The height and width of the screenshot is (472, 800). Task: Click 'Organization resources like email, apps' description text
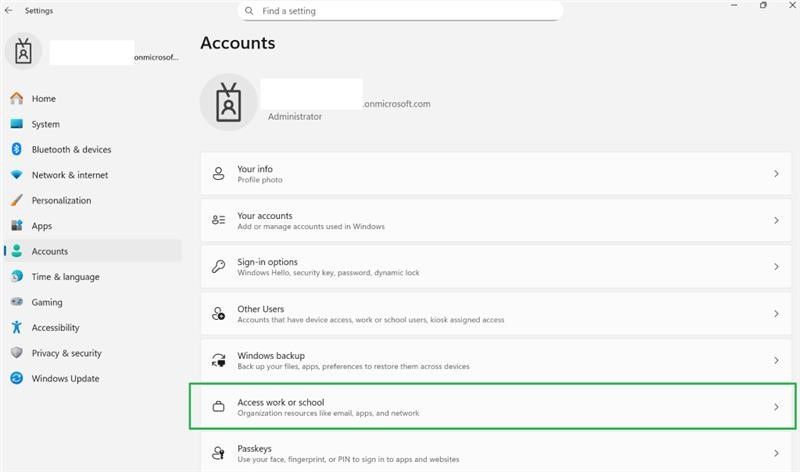pyautogui.click(x=328, y=413)
